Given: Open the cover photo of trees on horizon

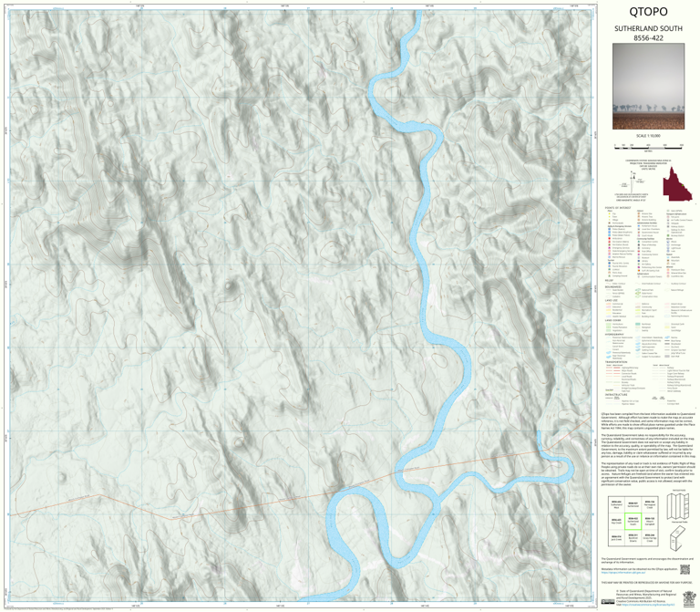Looking at the screenshot, I should click(648, 87).
